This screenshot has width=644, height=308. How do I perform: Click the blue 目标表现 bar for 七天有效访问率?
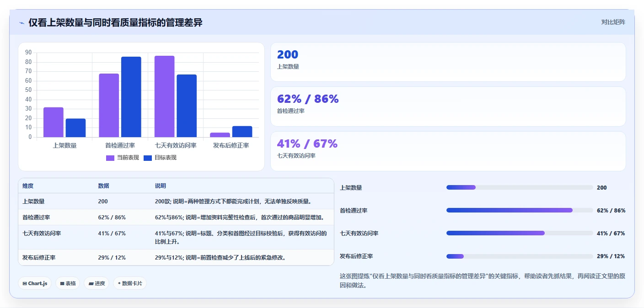point(187,106)
